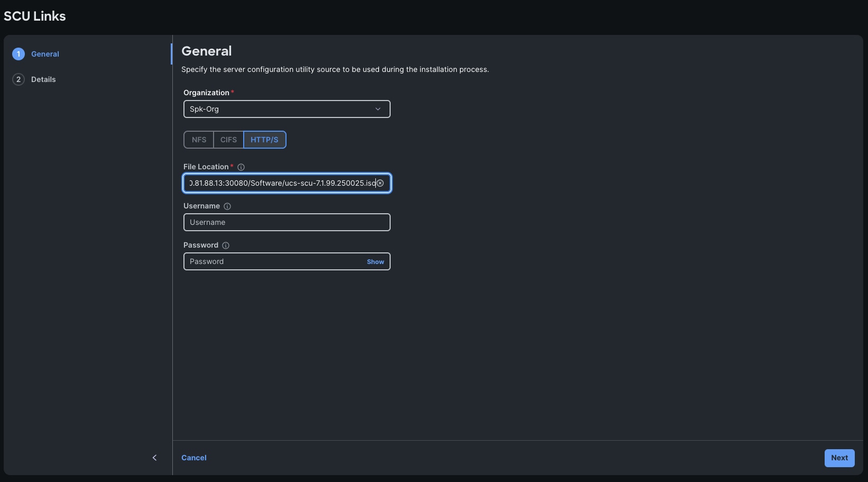Click the Password info icon
This screenshot has width=868, height=482.
[x=226, y=245]
